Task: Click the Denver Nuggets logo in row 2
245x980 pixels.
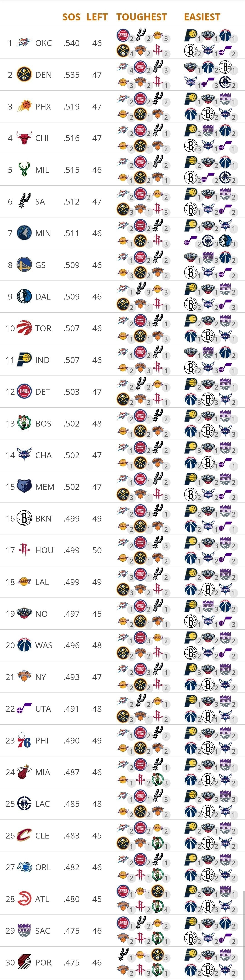Action: point(24,75)
